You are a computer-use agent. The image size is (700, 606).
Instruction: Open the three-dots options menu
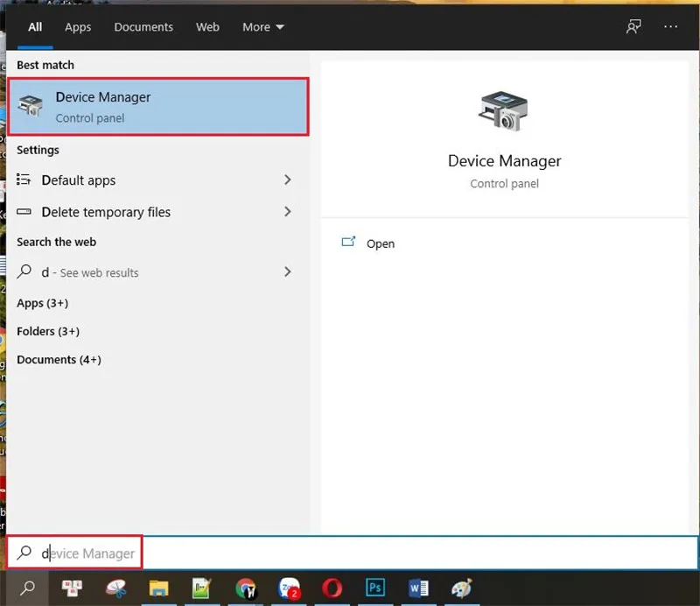tap(670, 27)
